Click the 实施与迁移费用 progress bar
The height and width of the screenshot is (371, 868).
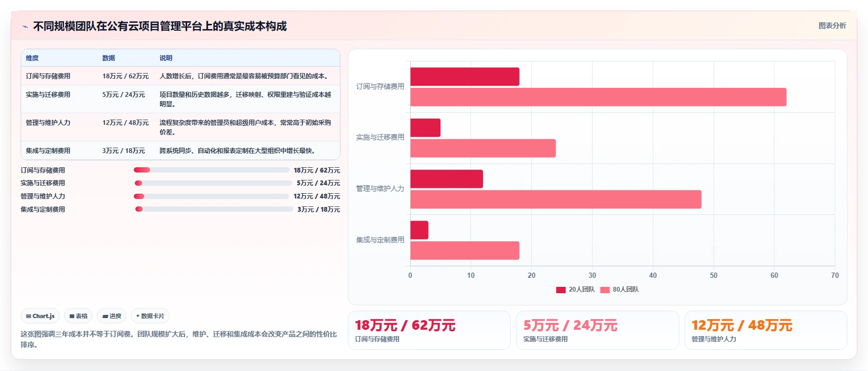click(213, 183)
